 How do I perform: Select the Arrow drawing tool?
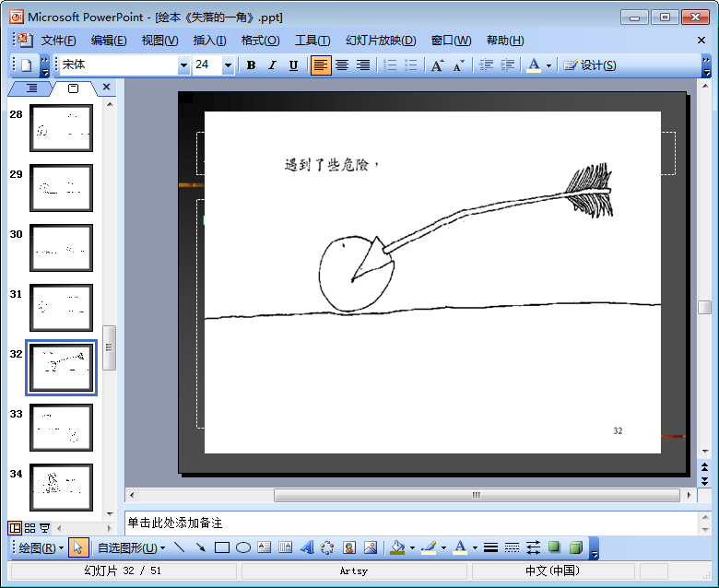(x=201, y=547)
